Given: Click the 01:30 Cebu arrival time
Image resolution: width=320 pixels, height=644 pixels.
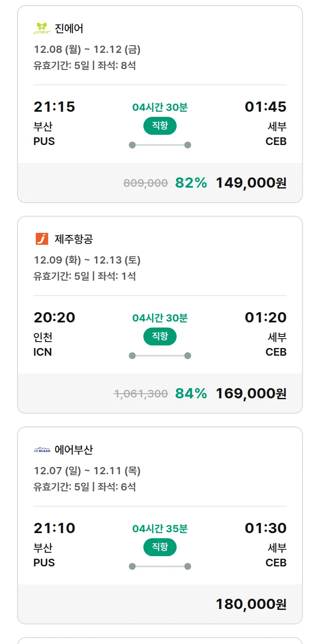Looking at the screenshot, I should [x=265, y=528].
